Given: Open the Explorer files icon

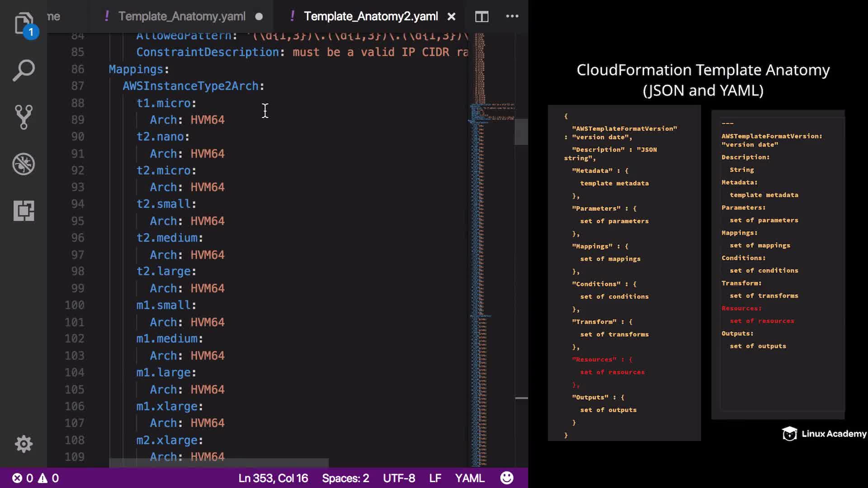Looking at the screenshot, I should click(x=24, y=23).
